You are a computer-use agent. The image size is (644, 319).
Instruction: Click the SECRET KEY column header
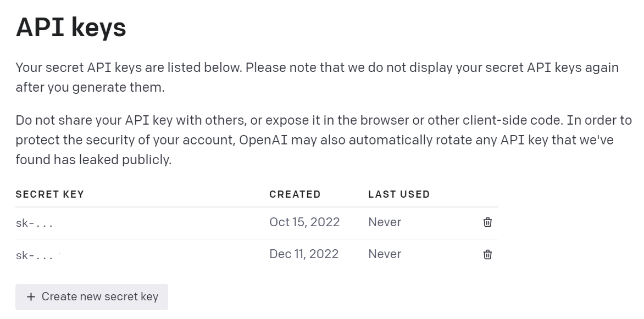pyautogui.click(x=50, y=194)
